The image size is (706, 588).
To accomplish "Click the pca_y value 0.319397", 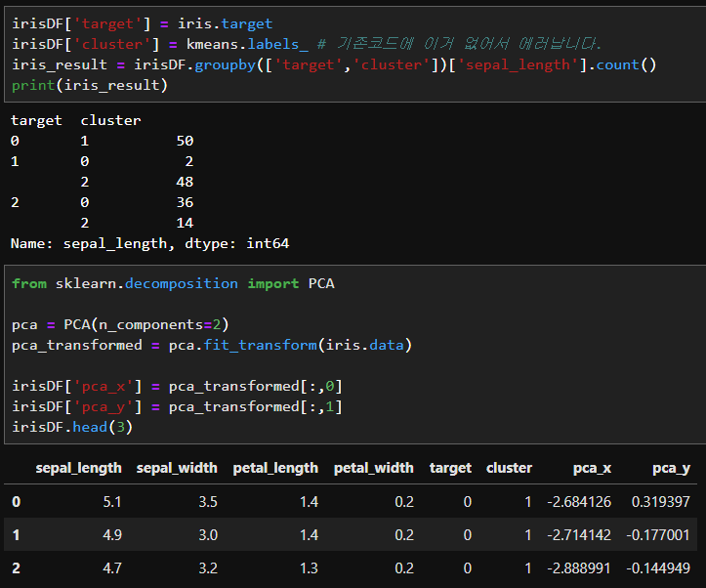I will point(660,501).
